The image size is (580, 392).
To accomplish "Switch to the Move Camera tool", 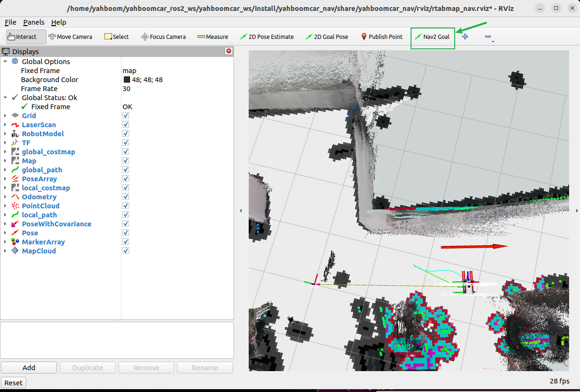I will coord(70,37).
